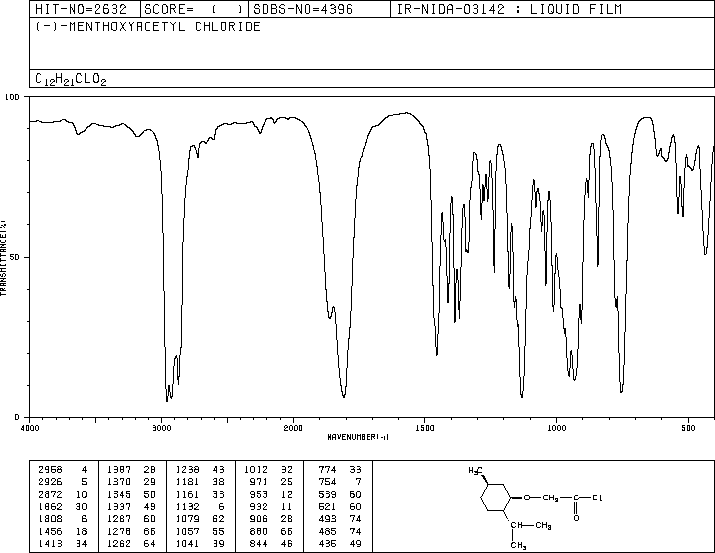Click the IR-NIDA-03142 : LIQUID FILM label
Image resolution: width=715 pixels, height=553 pixels.
[509, 9]
